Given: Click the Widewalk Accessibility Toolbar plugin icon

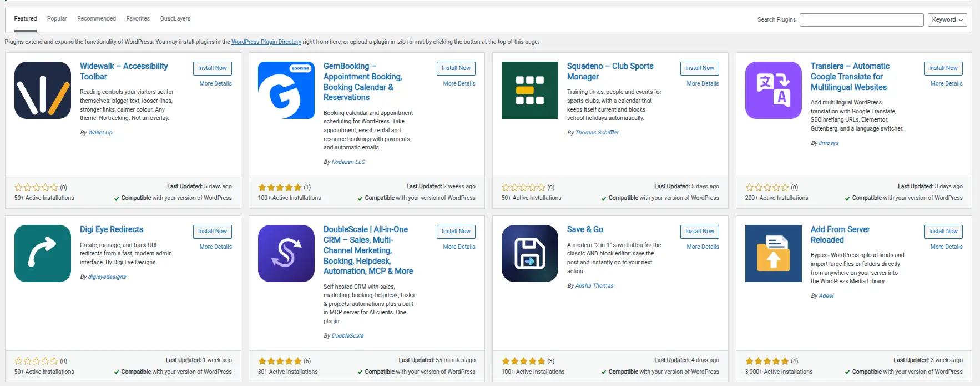Looking at the screenshot, I should pos(43,90).
